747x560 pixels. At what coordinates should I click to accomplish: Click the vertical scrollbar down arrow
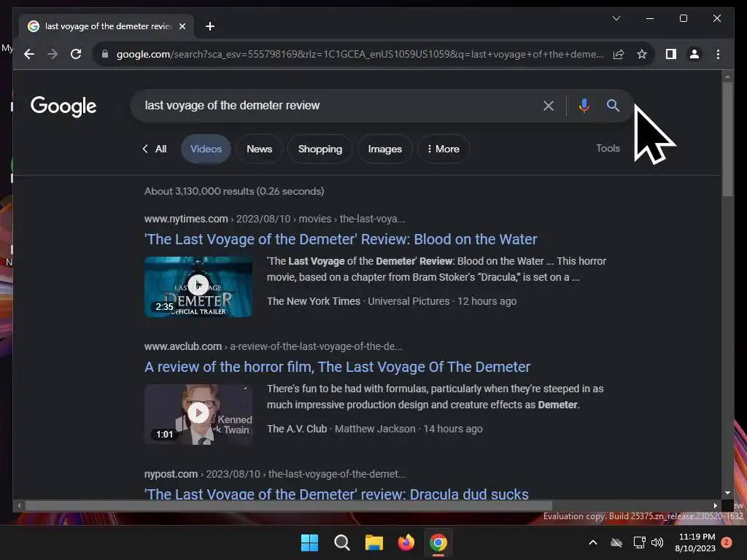pyautogui.click(x=727, y=493)
